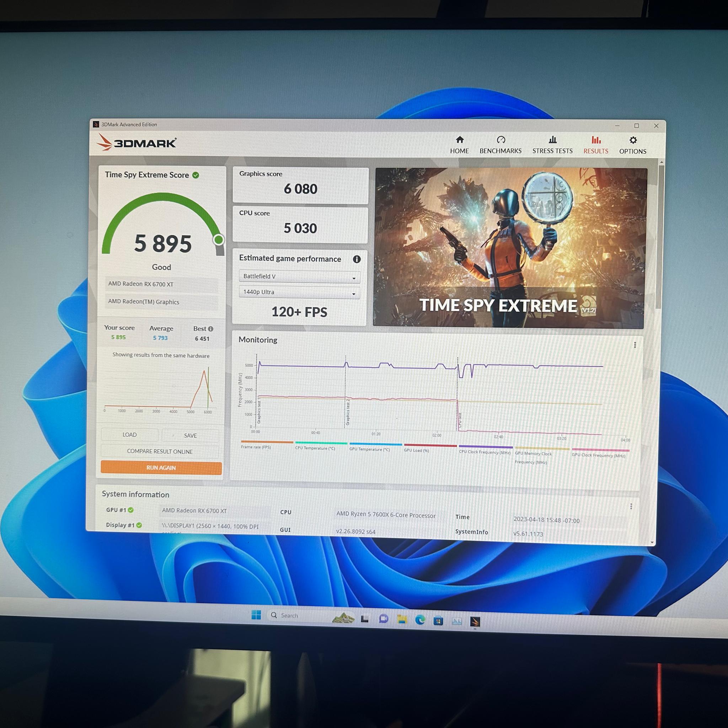The height and width of the screenshot is (728, 728).
Task: Toggle GPU Clock Frequency (MHz) legend item
Action: pyautogui.click(x=600, y=453)
